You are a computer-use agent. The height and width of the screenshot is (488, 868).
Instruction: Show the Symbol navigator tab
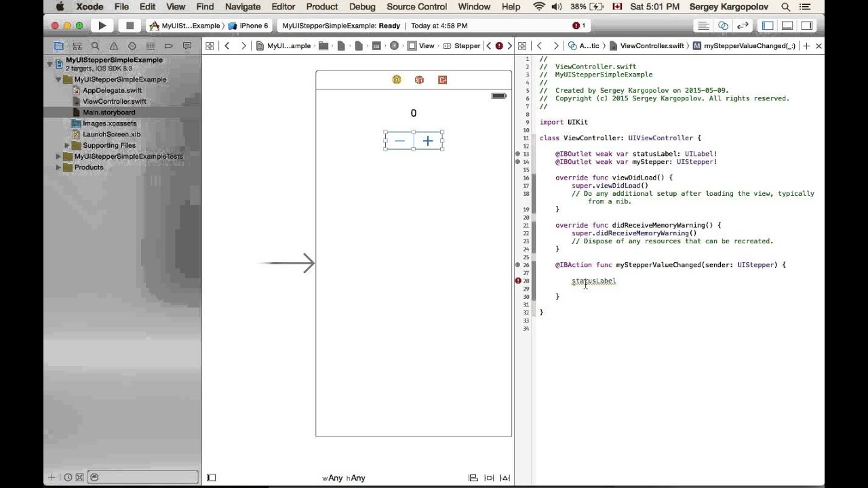pyautogui.click(x=77, y=46)
